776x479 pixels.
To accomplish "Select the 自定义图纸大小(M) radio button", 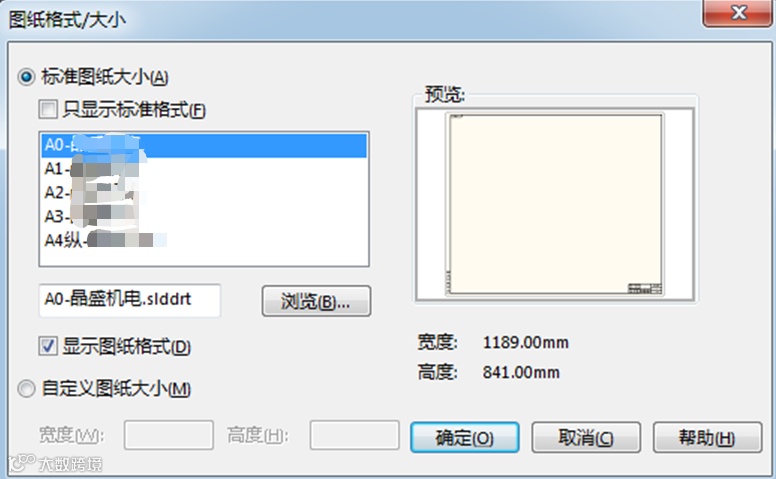I will click(x=26, y=388).
